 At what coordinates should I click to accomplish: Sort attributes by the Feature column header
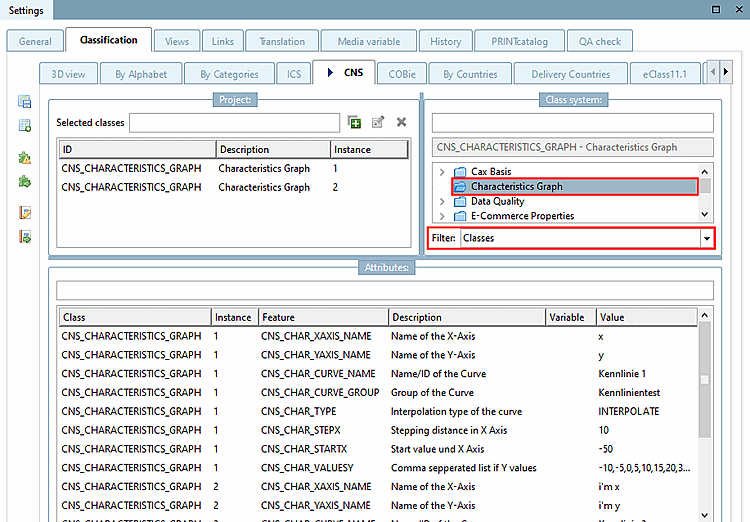coord(321,317)
